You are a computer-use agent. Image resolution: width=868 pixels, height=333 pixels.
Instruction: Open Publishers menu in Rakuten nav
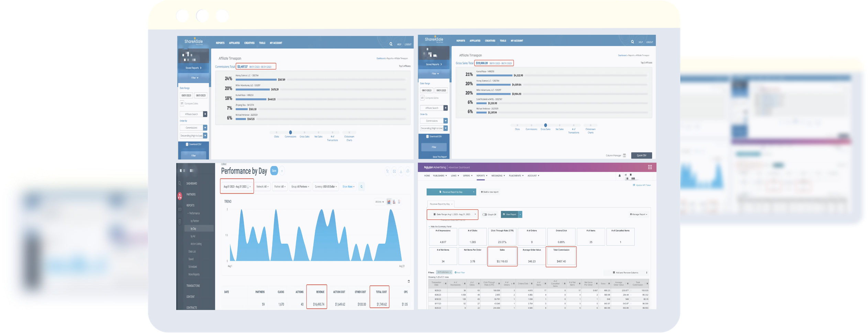click(440, 176)
